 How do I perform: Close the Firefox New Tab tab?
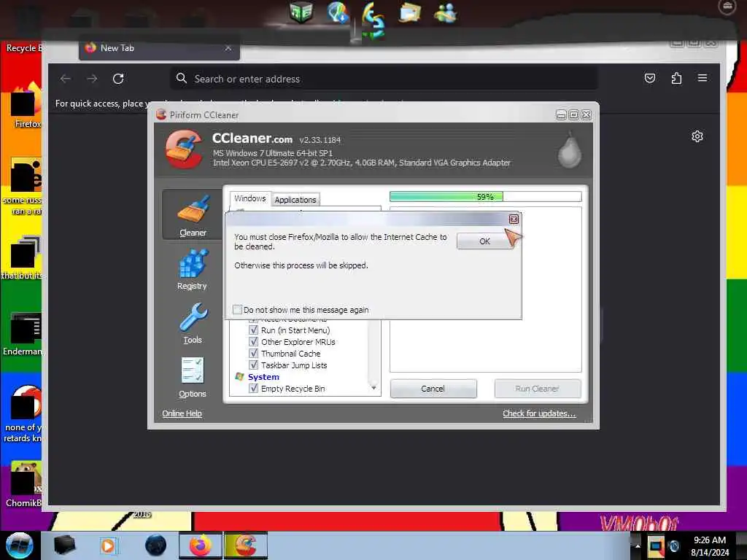(x=228, y=48)
